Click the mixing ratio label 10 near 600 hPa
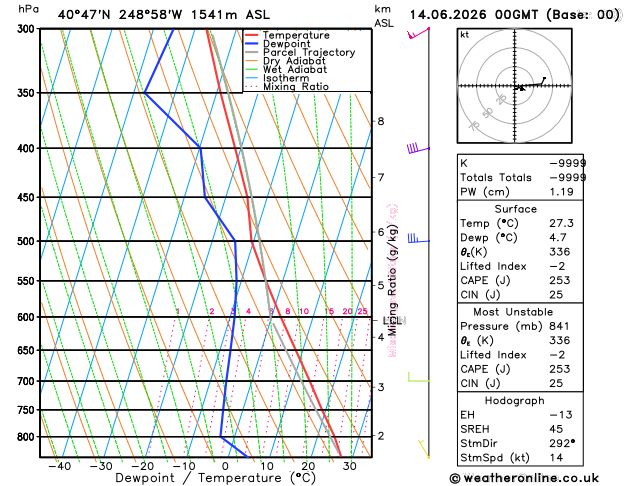629x486 pixels. point(304,311)
